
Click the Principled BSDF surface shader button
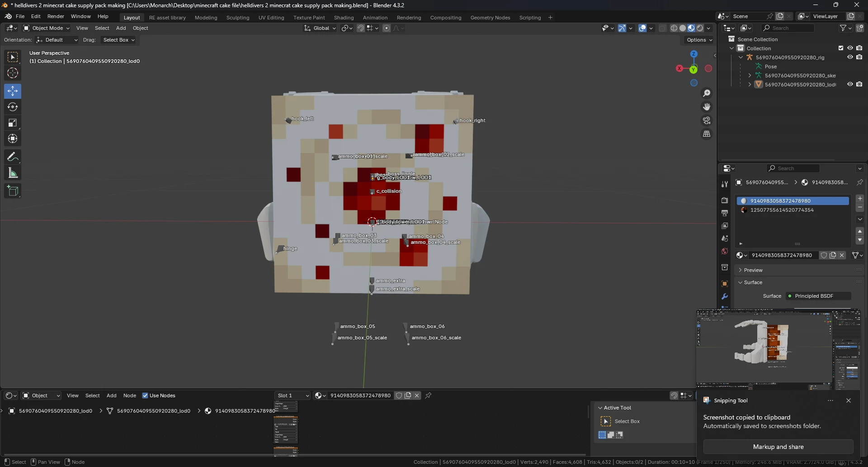818,296
